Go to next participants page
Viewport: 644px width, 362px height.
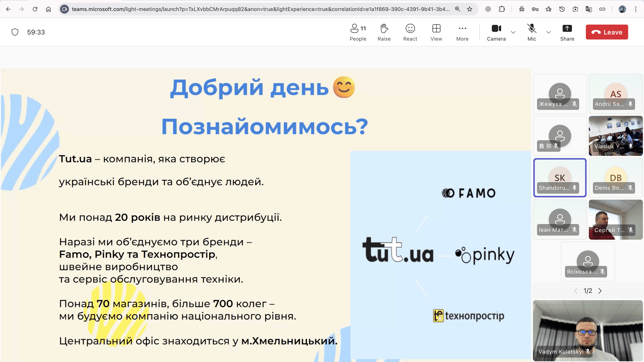point(600,291)
